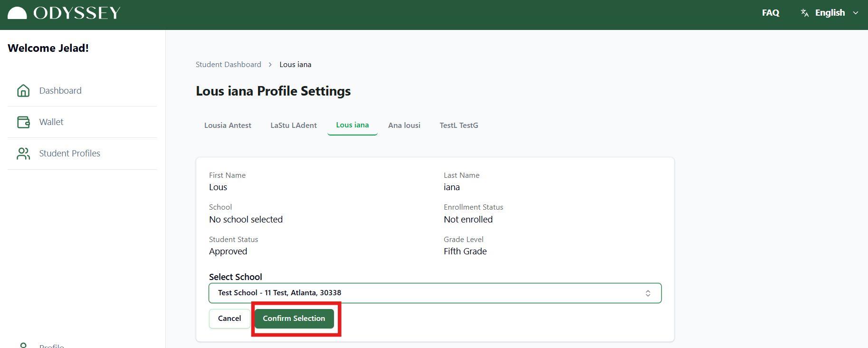Select the Lous iana tab
This screenshot has width=868, height=348.
352,125
